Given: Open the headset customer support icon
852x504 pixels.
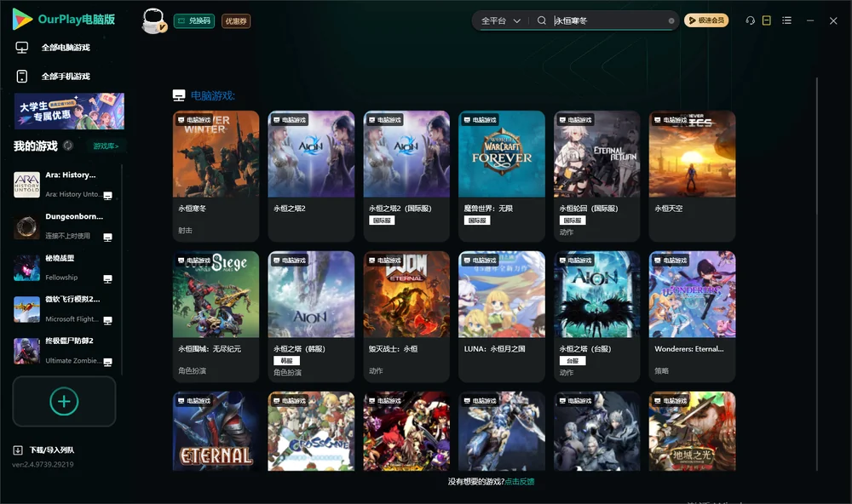Looking at the screenshot, I should pyautogui.click(x=751, y=20).
